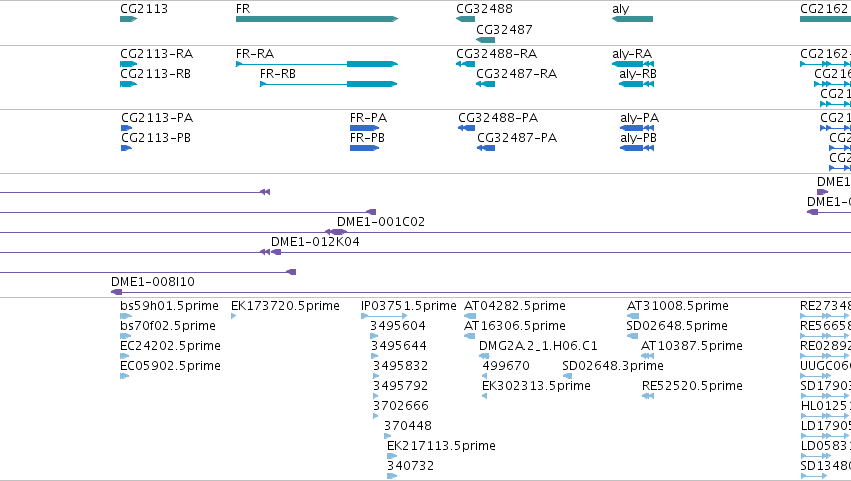This screenshot has height=481, width=851.
Task: Click the DMG2A.2_1.H06.C1 label
Action: click(538, 346)
